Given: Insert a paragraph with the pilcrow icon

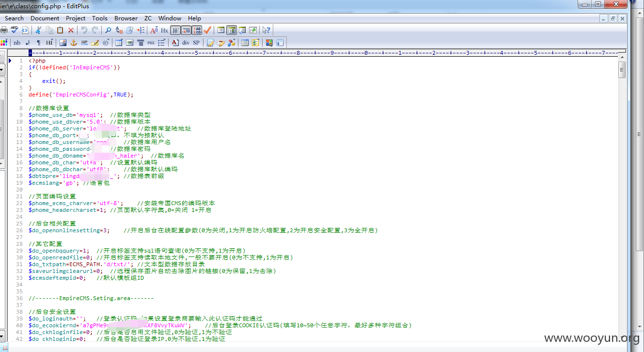Looking at the screenshot, I should (38, 43).
